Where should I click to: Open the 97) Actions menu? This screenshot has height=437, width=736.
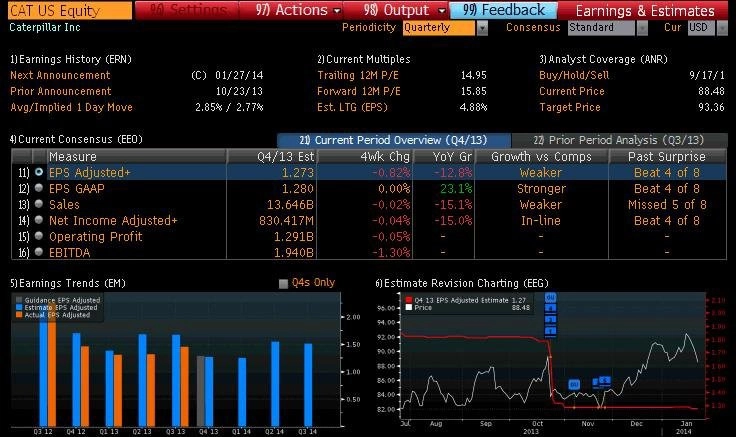pyautogui.click(x=298, y=10)
